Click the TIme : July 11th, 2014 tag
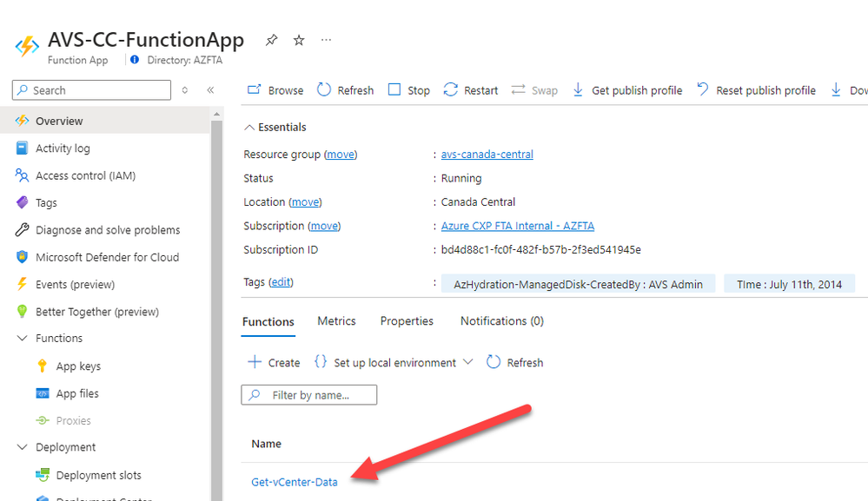868x501 pixels. 790,284
